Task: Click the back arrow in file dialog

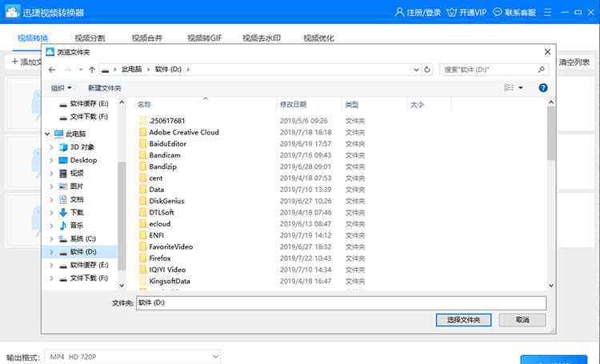Action: (52, 70)
